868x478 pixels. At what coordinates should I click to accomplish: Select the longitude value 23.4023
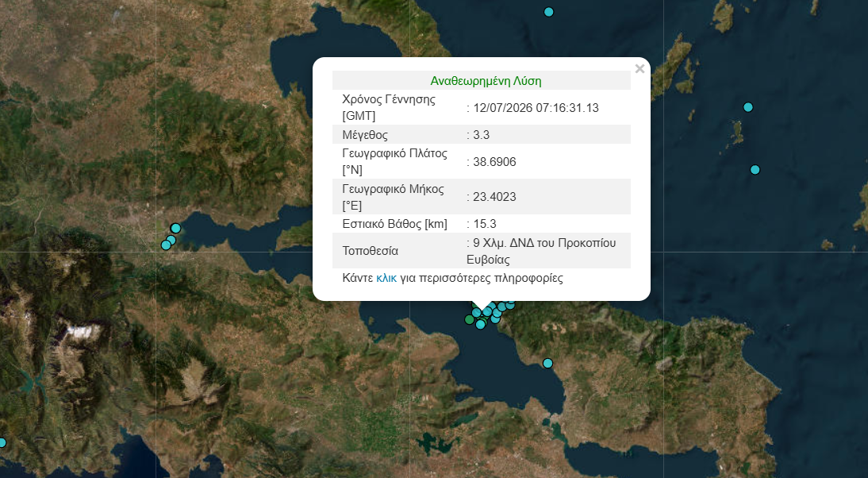pos(494,197)
